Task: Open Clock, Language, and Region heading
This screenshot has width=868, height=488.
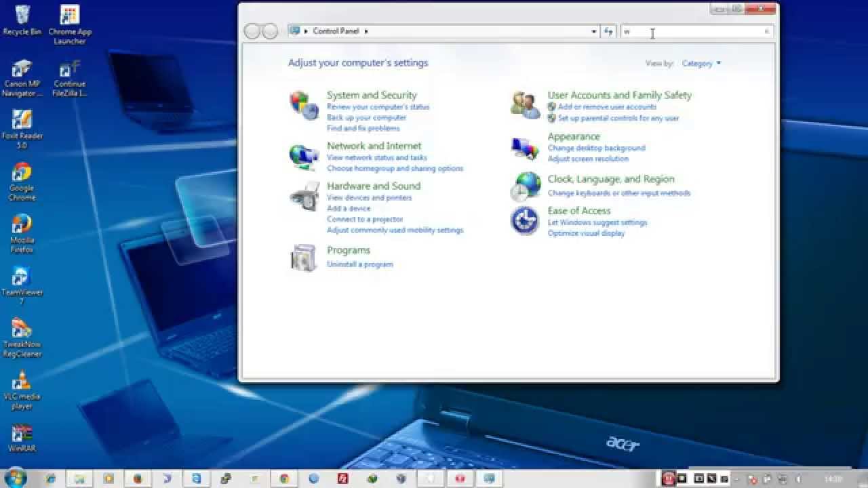Action: click(611, 180)
